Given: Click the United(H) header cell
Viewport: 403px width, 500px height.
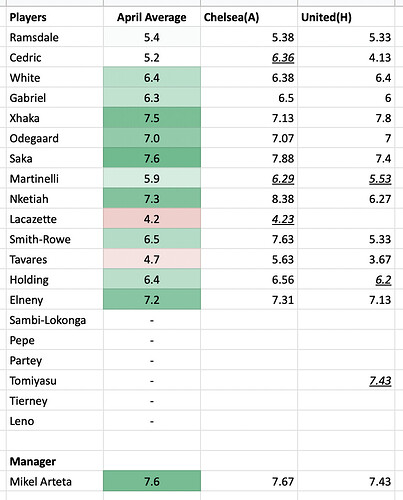Looking at the screenshot, I should pos(346,17).
